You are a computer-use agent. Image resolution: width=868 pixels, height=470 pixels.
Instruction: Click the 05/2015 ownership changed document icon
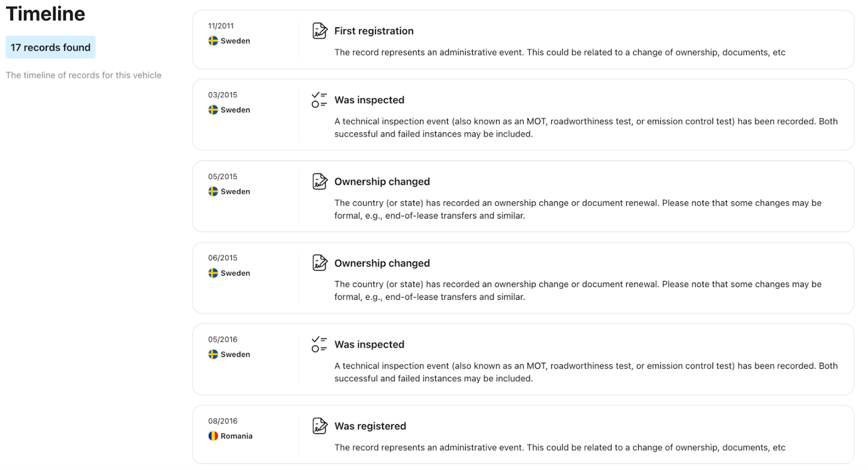point(319,181)
